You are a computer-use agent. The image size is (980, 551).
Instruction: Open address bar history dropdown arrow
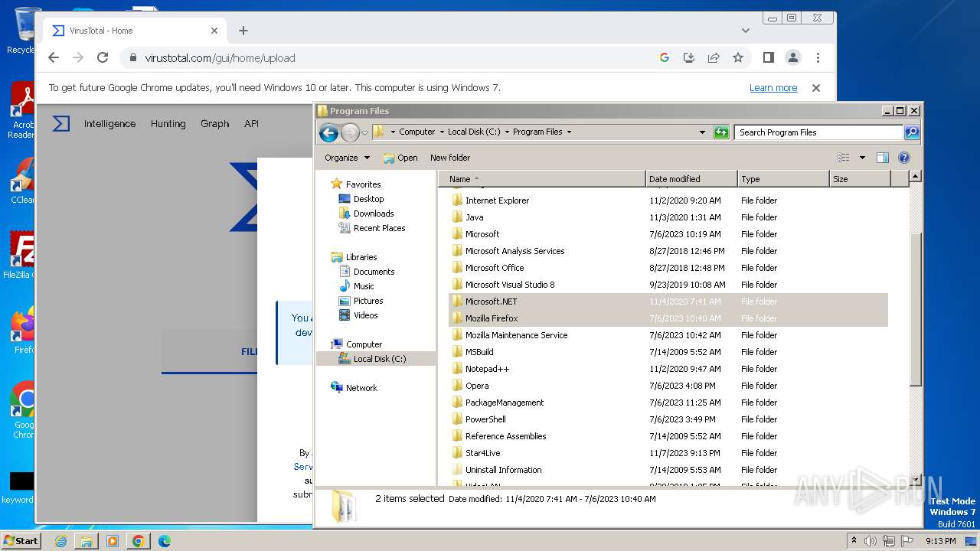tap(702, 132)
